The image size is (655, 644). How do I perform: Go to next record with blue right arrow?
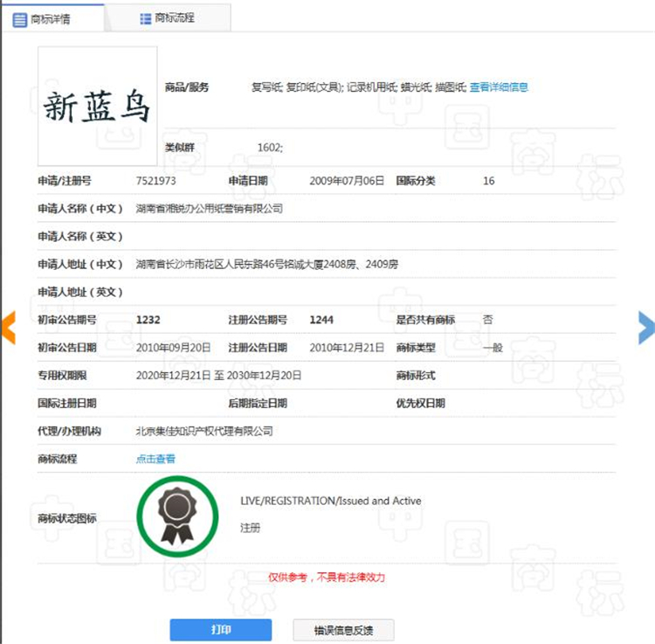646,326
